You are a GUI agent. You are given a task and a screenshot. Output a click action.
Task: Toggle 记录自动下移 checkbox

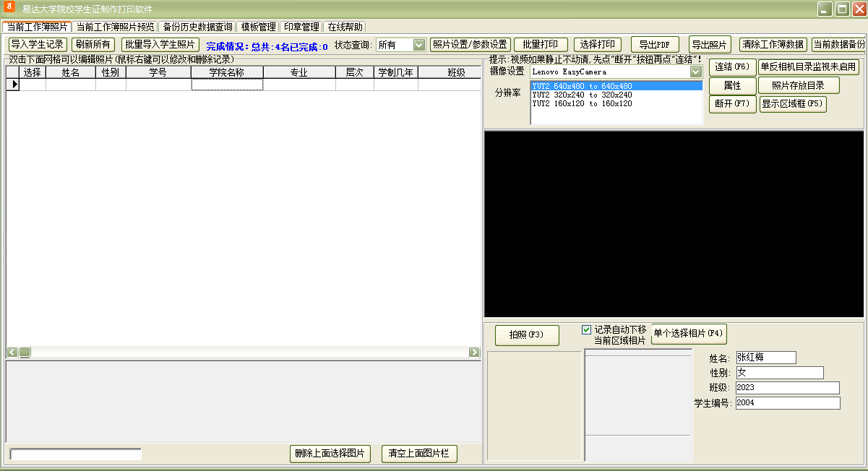tap(587, 329)
